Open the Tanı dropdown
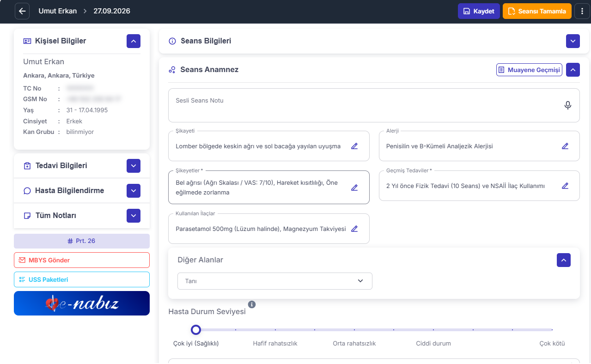591x364 pixels. tap(275, 281)
